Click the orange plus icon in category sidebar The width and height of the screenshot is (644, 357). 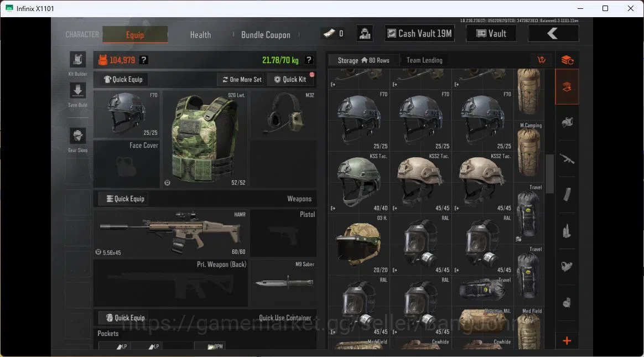point(567,340)
